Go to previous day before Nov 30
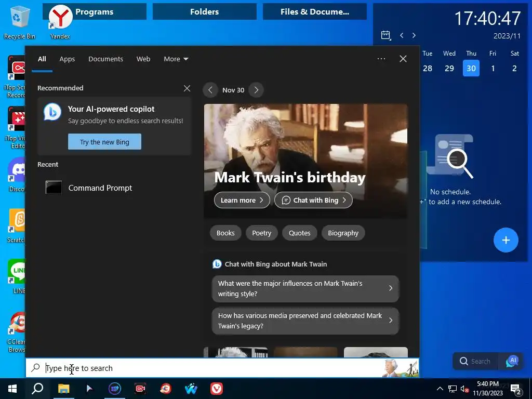The width and height of the screenshot is (532, 399). pyautogui.click(x=210, y=90)
